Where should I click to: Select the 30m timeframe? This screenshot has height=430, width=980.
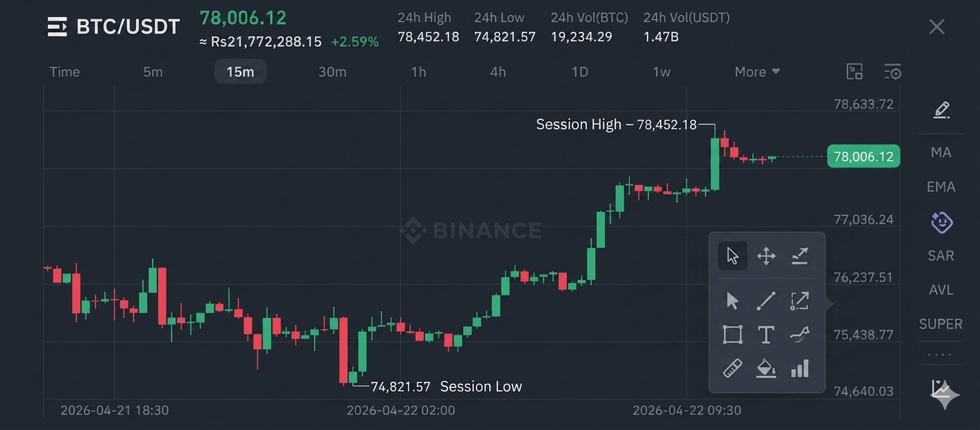[332, 72]
